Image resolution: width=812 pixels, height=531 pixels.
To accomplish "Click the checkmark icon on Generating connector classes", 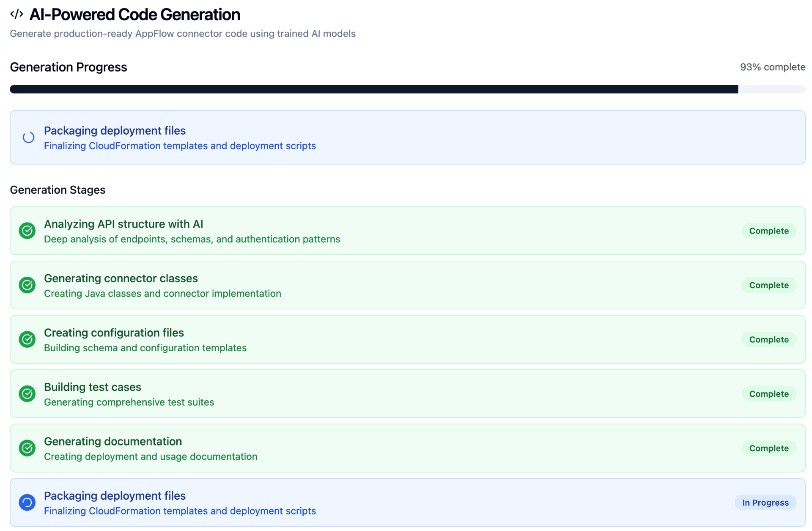I will [27, 285].
